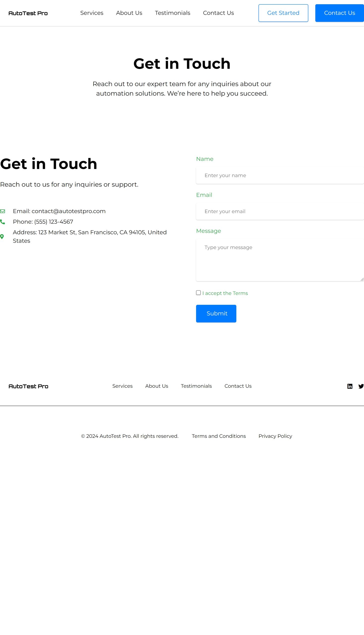
Task: Click the green phone icon
Action: (x=2, y=222)
